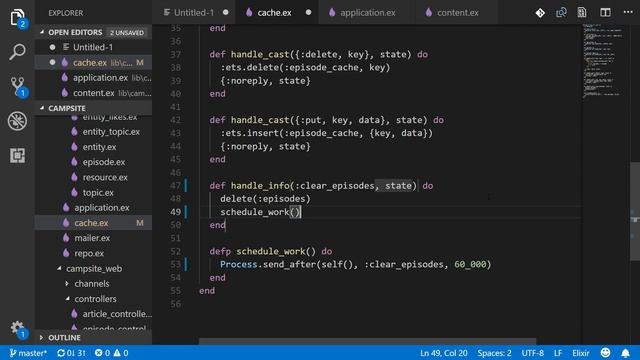Click Ln 49, Col 20 cursor position

coord(444,353)
